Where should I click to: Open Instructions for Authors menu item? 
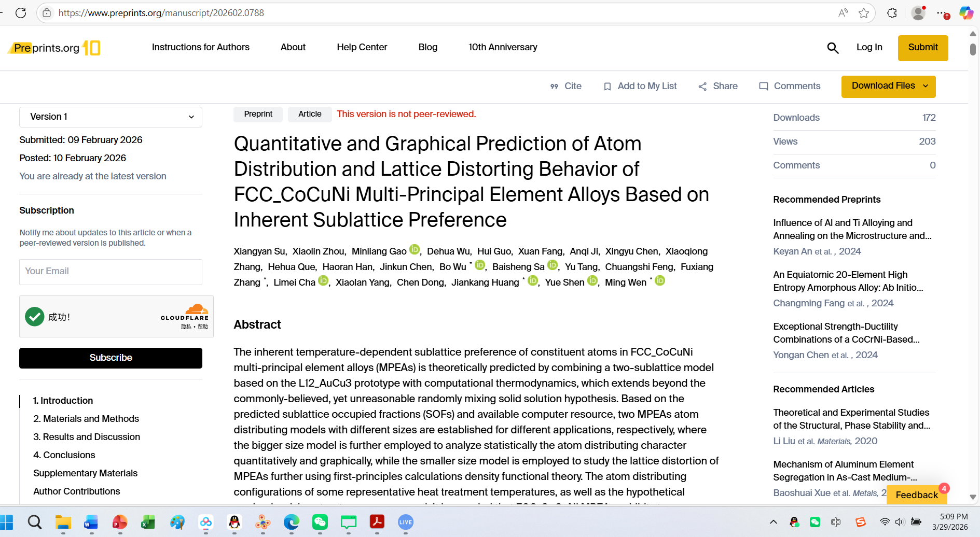200,47
